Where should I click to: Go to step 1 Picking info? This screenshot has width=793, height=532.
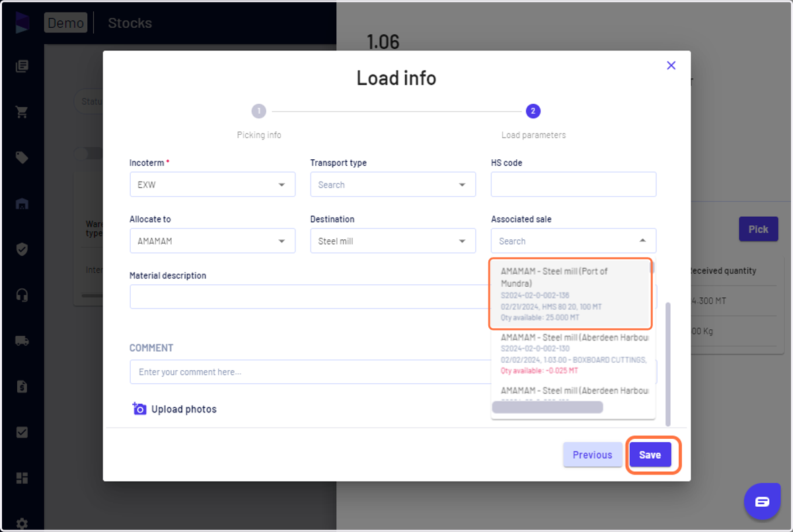pos(259,111)
